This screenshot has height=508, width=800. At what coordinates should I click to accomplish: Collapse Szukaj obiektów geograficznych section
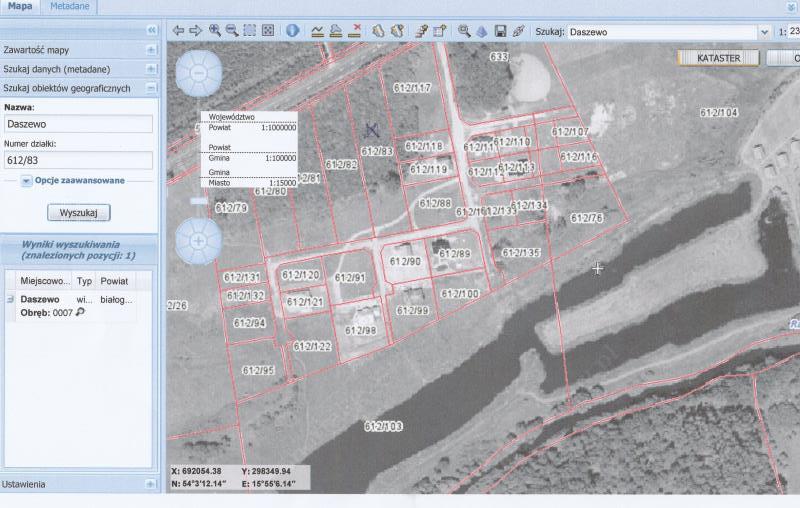click(151, 88)
